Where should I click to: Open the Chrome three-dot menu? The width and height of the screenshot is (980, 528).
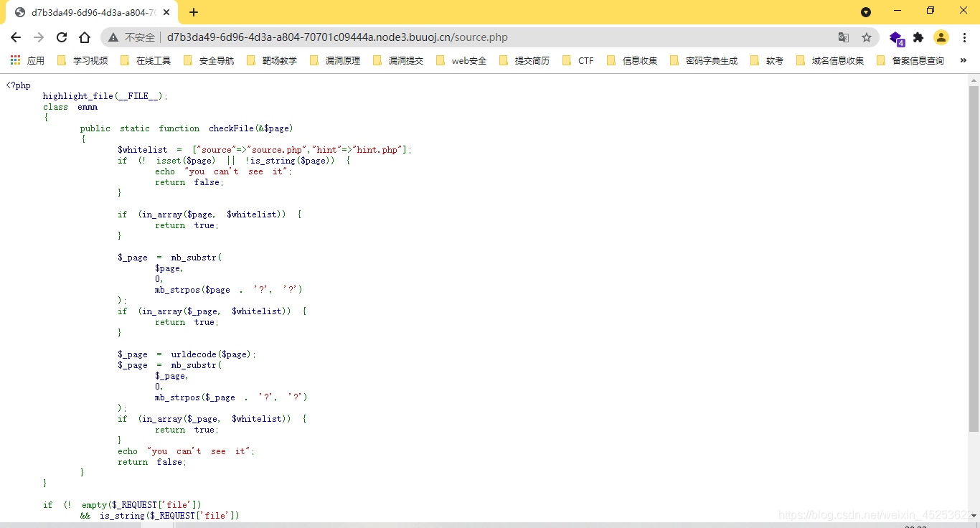tap(964, 37)
